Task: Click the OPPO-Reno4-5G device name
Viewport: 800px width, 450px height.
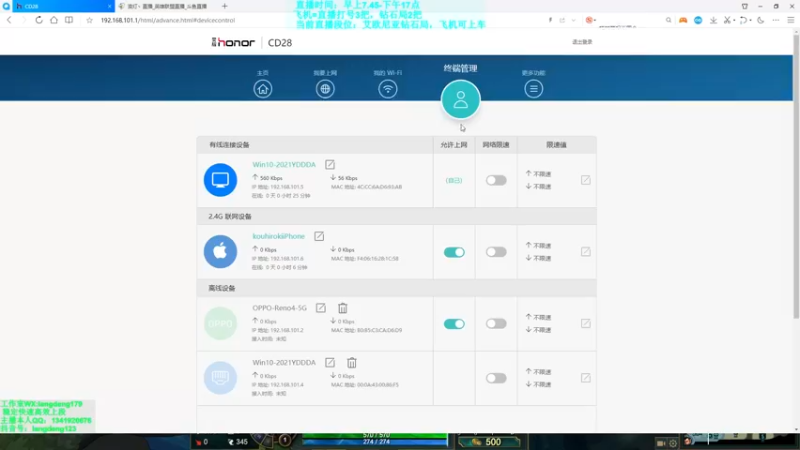Action: pos(279,308)
